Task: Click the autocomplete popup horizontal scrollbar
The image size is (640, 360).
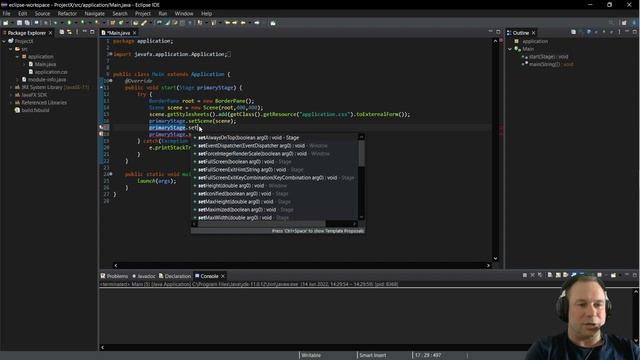Action: pyautogui.click(x=261, y=224)
